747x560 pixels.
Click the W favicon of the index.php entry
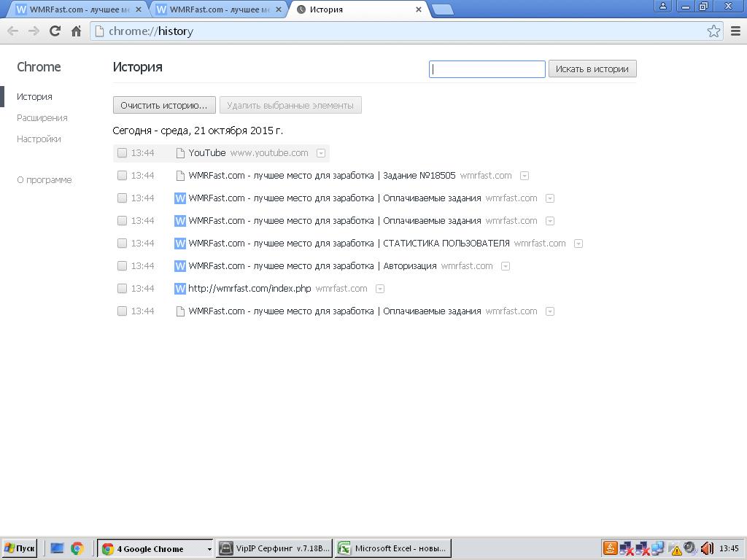click(180, 289)
